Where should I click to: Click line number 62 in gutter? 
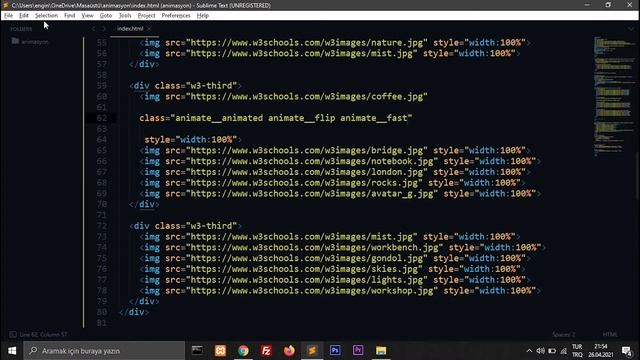click(102, 118)
